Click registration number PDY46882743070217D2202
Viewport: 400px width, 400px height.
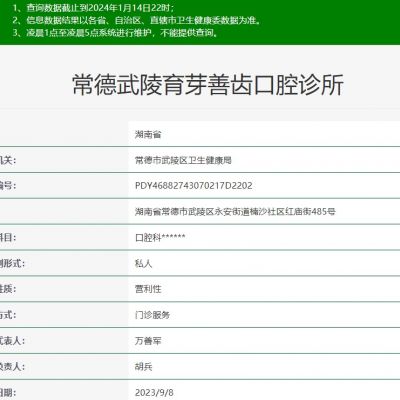pos(194,186)
